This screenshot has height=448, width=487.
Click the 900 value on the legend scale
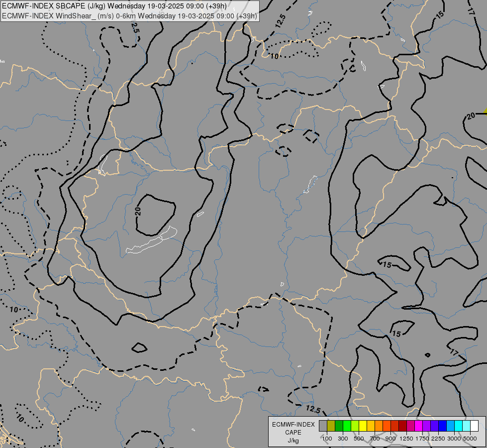click(x=390, y=439)
